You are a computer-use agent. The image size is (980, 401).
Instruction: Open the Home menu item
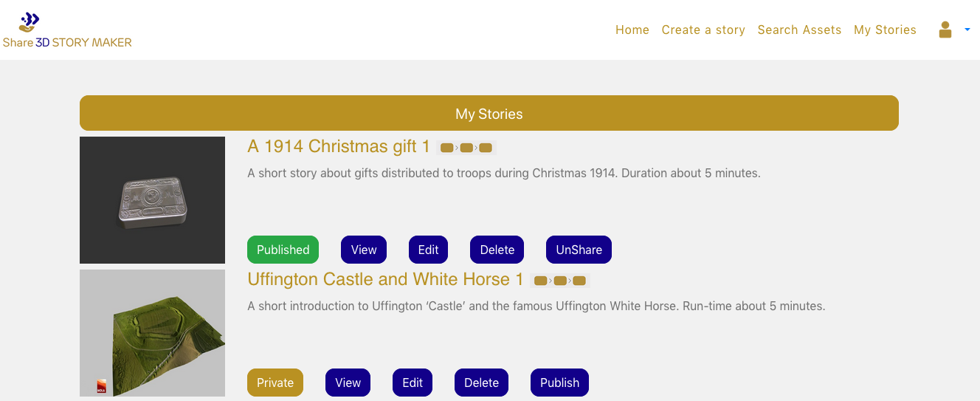tap(632, 30)
